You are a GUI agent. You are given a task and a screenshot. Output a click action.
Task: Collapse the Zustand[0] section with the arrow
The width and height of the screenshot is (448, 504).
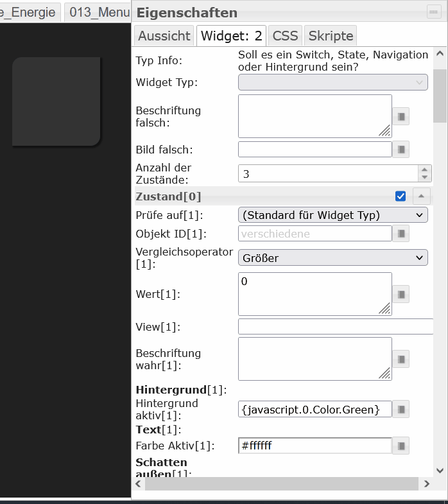420,196
